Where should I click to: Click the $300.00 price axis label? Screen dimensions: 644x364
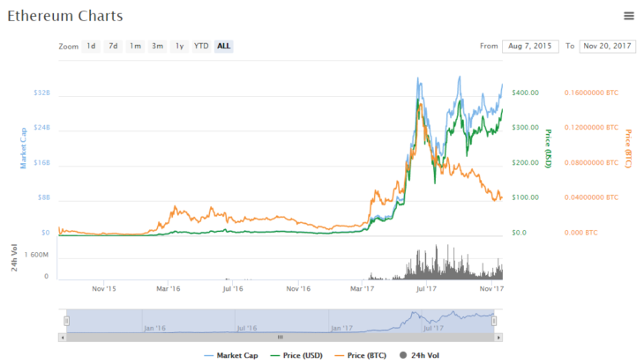(525, 128)
